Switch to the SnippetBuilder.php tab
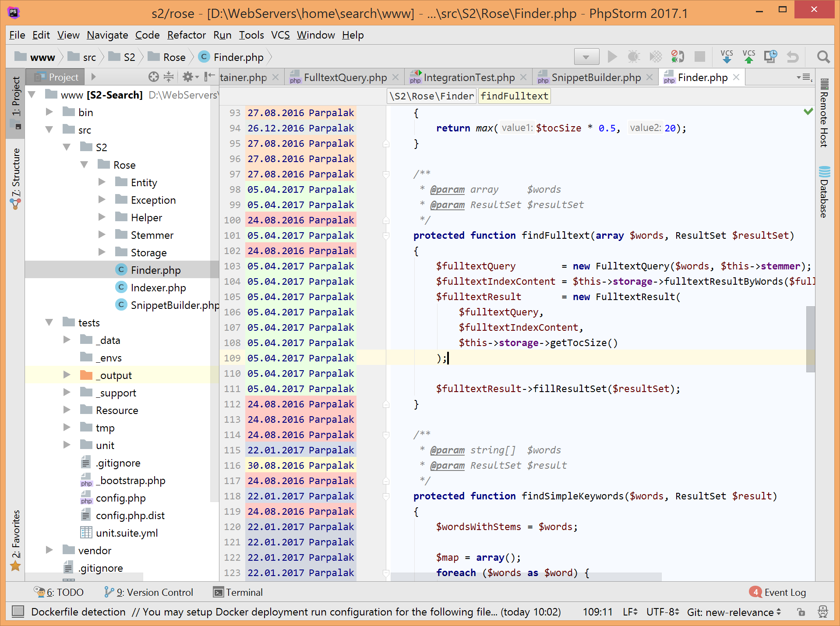The height and width of the screenshot is (626, 840). pos(596,78)
